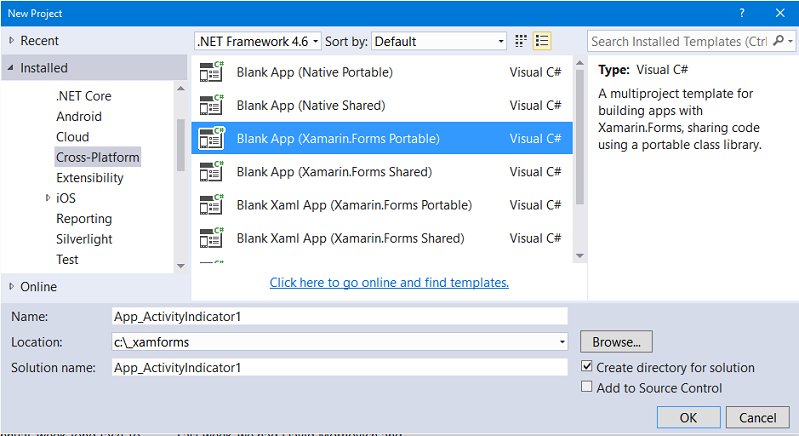Open the Location path dropdown arrow
This screenshot has height=436, width=799.
[x=562, y=342]
